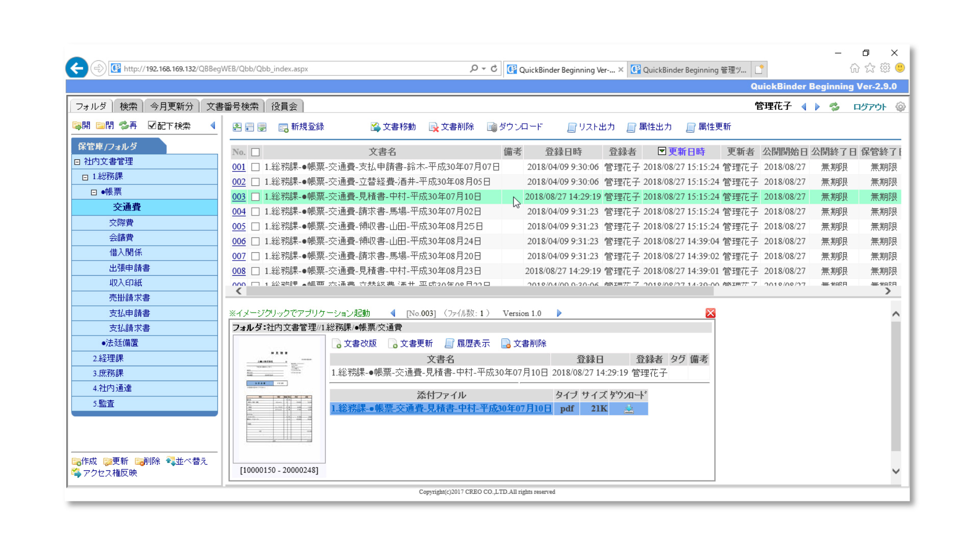The height and width of the screenshot is (548, 980).
Task: Switch to the 役員会 tab
Action: click(284, 106)
